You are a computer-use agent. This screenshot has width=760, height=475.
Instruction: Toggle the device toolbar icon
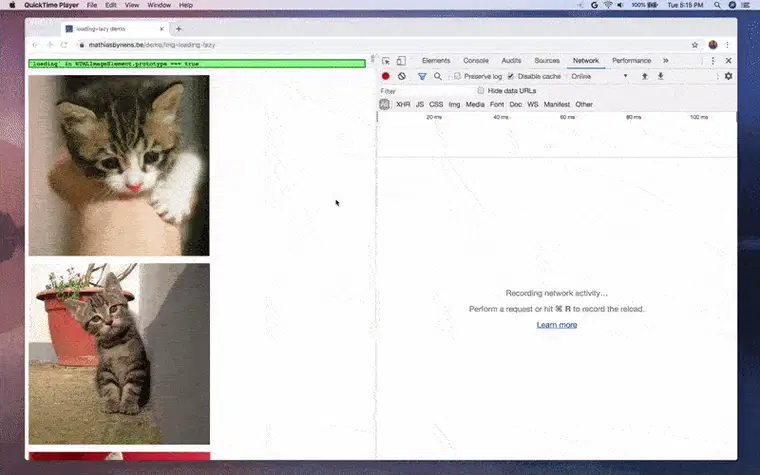401,61
